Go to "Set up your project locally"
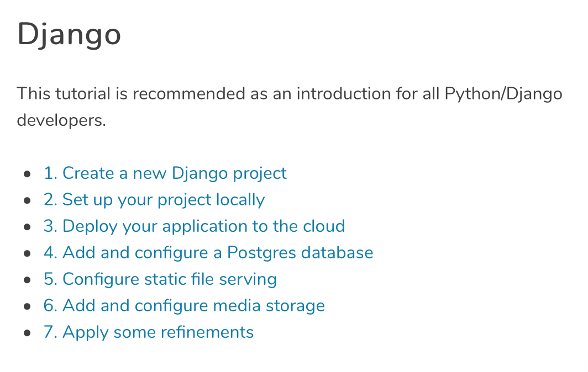Screen dimensions: 588x372 [x=154, y=200]
